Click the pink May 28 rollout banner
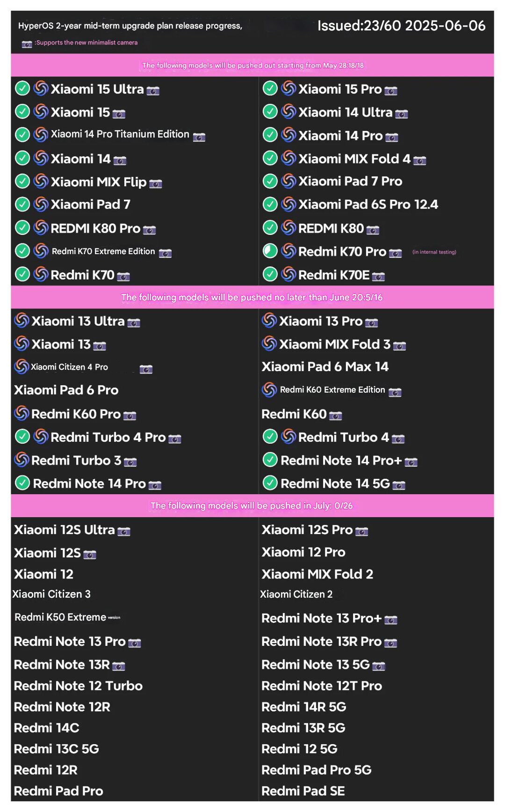505x812 pixels. tap(252, 65)
